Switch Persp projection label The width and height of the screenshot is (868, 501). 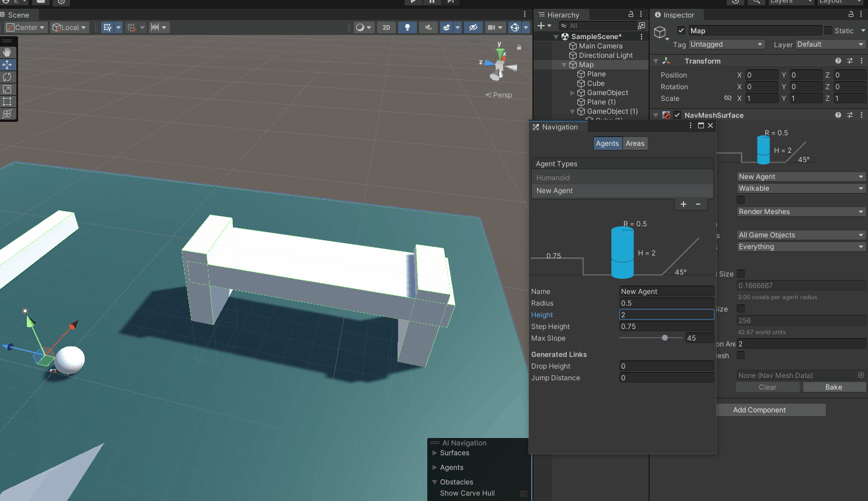(x=499, y=95)
